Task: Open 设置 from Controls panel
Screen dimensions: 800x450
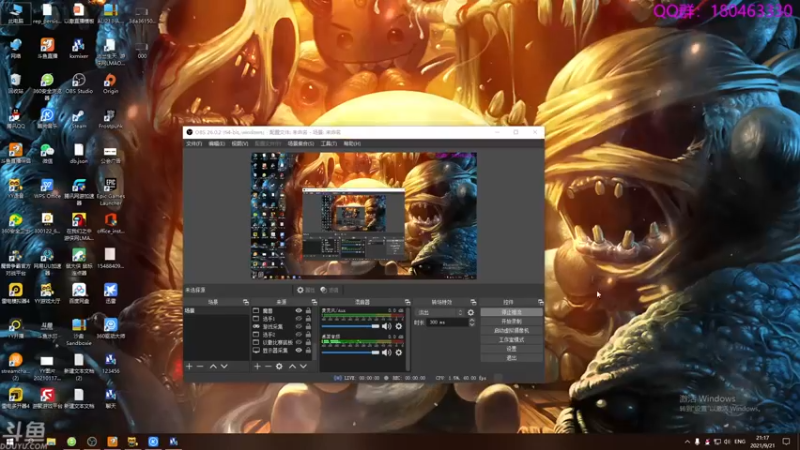Action: pos(512,349)
